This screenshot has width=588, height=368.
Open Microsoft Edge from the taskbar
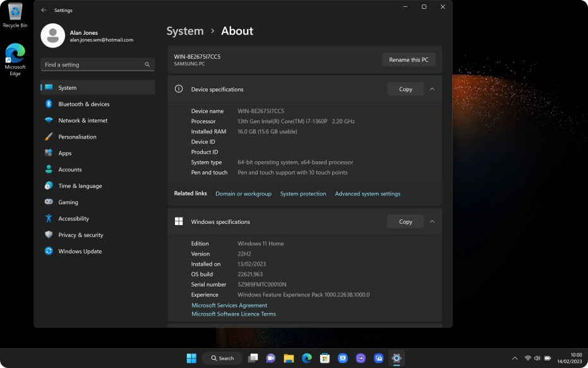pos(306,358)
